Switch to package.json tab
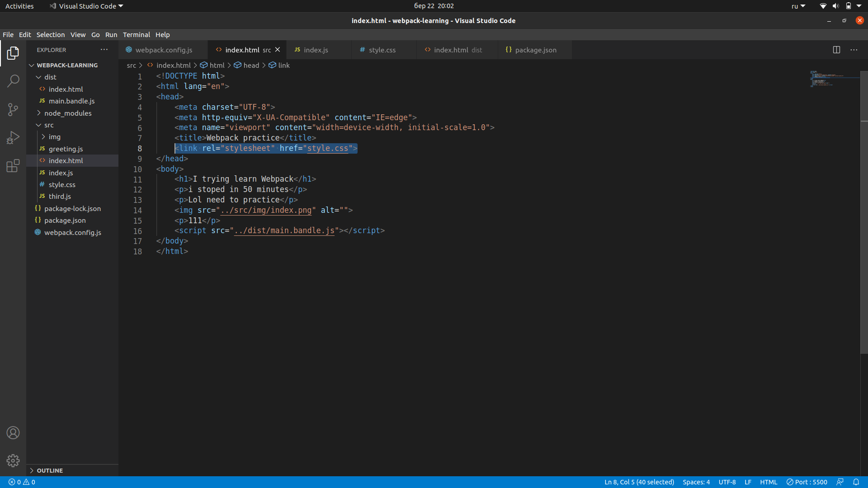 click(x=535, y=50)
